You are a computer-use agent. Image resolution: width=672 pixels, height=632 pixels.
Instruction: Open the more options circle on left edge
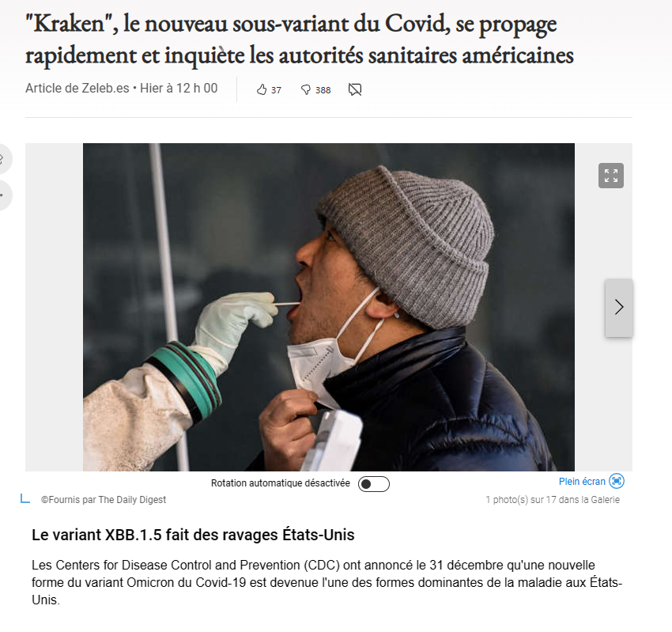point(3,195)
